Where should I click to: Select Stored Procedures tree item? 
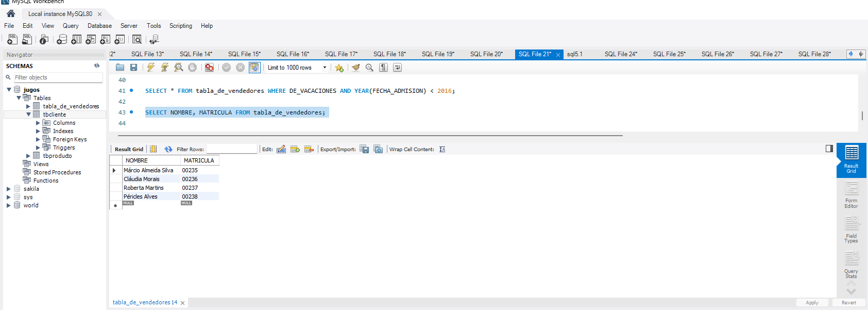click(x=57, y=172)
